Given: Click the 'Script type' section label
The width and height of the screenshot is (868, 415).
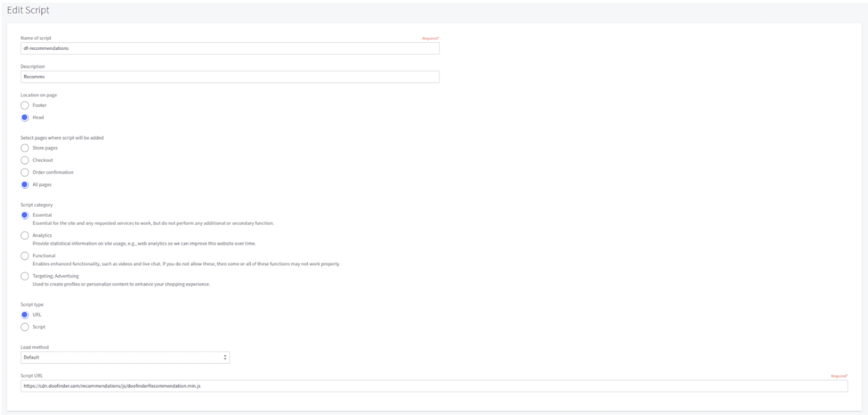Looking at the screenshot, I should coord(32,304).
